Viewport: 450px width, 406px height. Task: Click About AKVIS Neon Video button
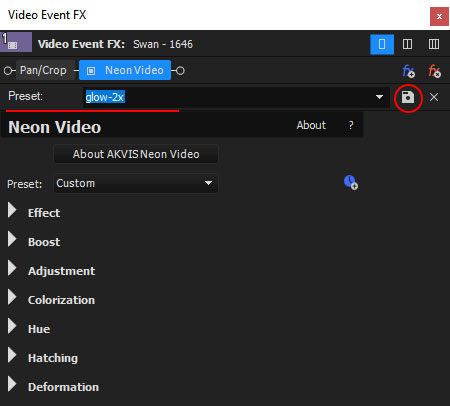tap(136, 154)
